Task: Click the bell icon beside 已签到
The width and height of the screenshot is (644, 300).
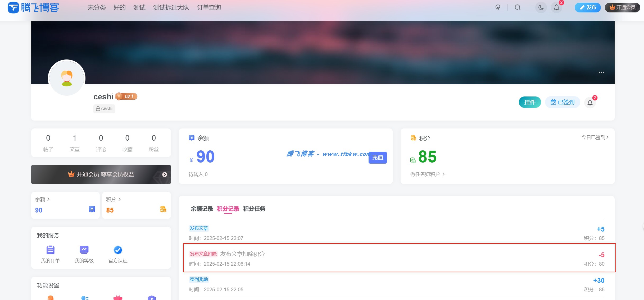Action: [590, 102]
